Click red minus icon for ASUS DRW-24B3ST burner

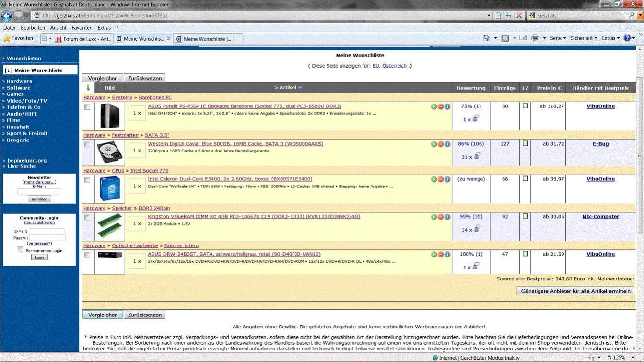[441, 255]
